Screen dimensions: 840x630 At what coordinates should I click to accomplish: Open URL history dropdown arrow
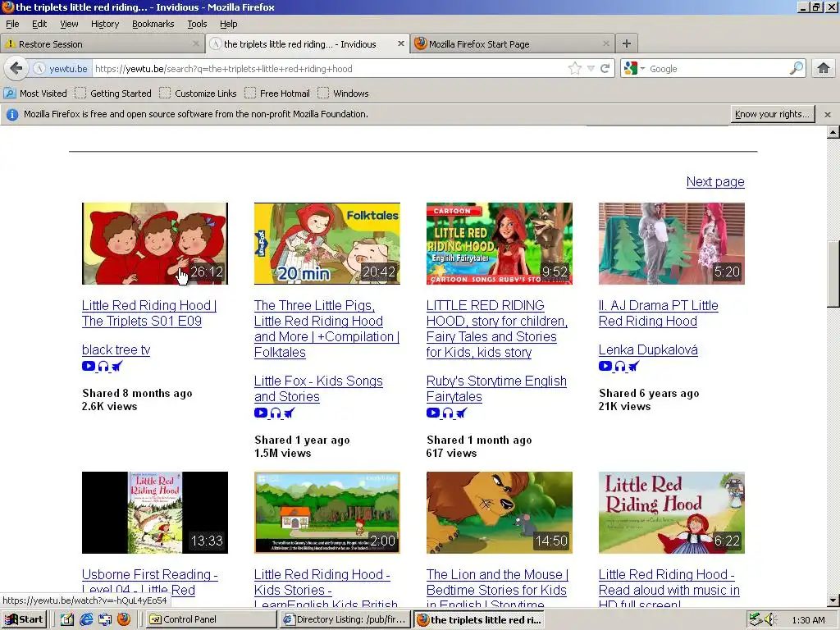(591, 69)
